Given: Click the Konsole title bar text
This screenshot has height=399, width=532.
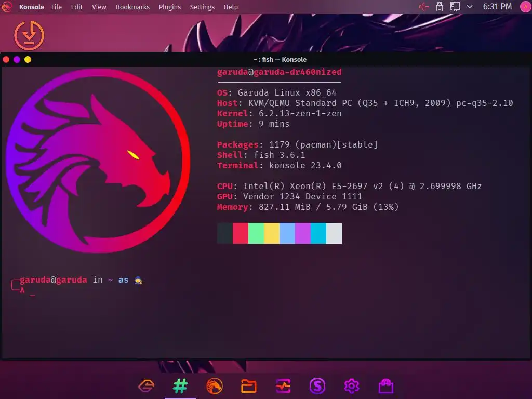Looking at the screenshot, I should point(280,60).
